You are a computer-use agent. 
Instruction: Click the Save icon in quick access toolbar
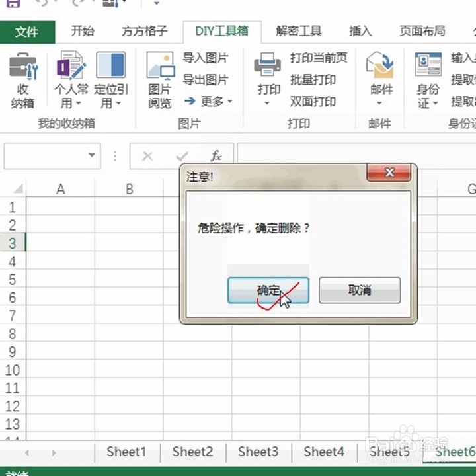(x=13, y=3)
